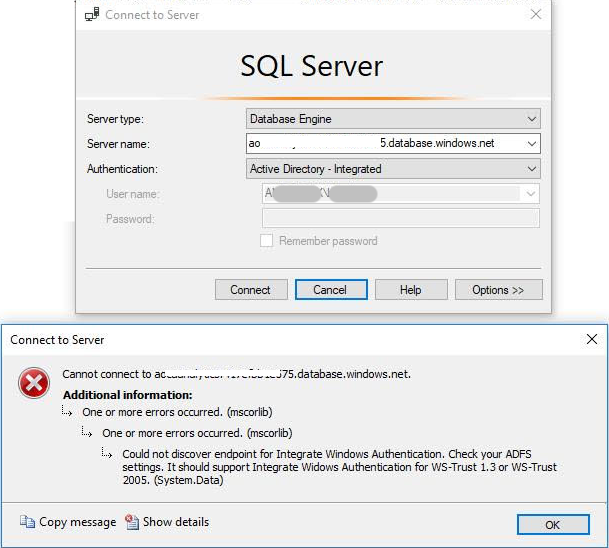Select the nested second 'One or more errors' line
Screen dimensions: 609x548
tap(197, 433)
